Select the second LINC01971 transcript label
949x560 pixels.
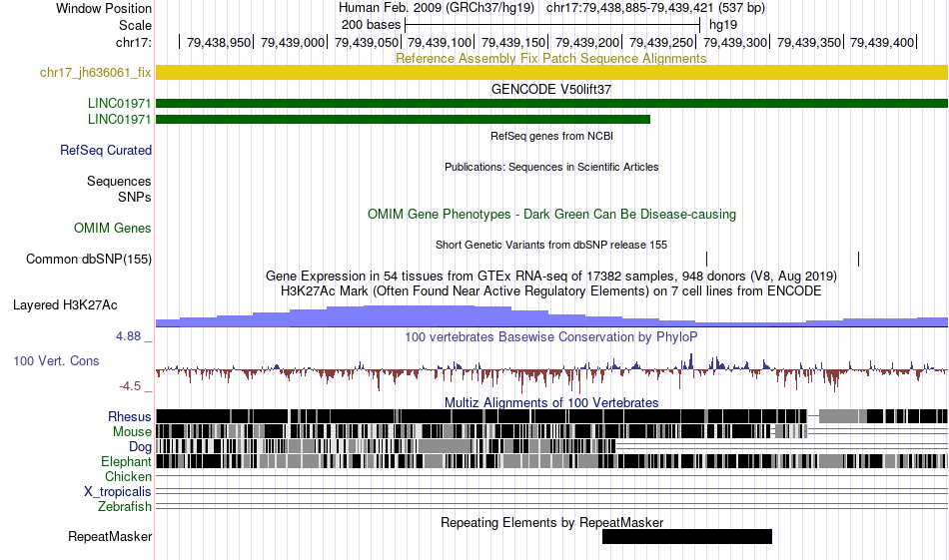[119, 119]
